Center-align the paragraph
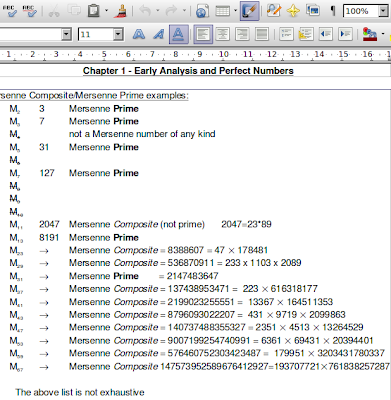Image resolution: width=391 pixels, height=400 pixels. [x=223, y=34]
